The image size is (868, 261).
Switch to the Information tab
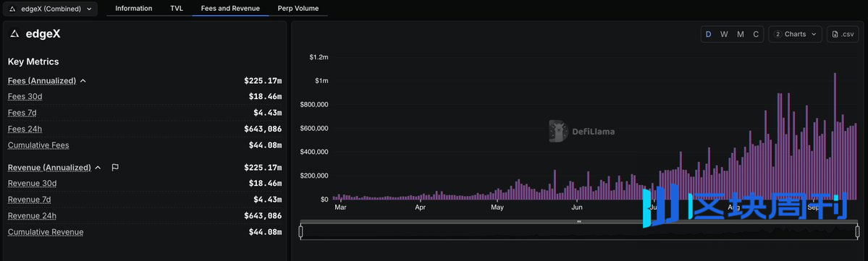point(133,8)
